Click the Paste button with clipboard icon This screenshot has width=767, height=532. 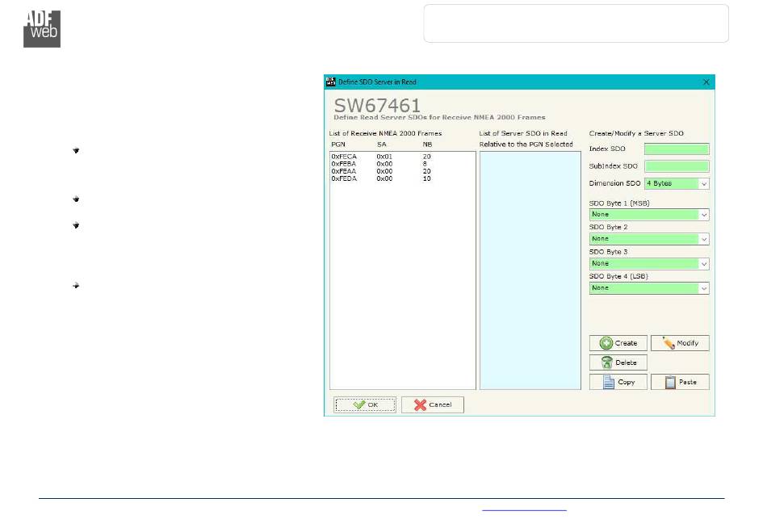680,382
